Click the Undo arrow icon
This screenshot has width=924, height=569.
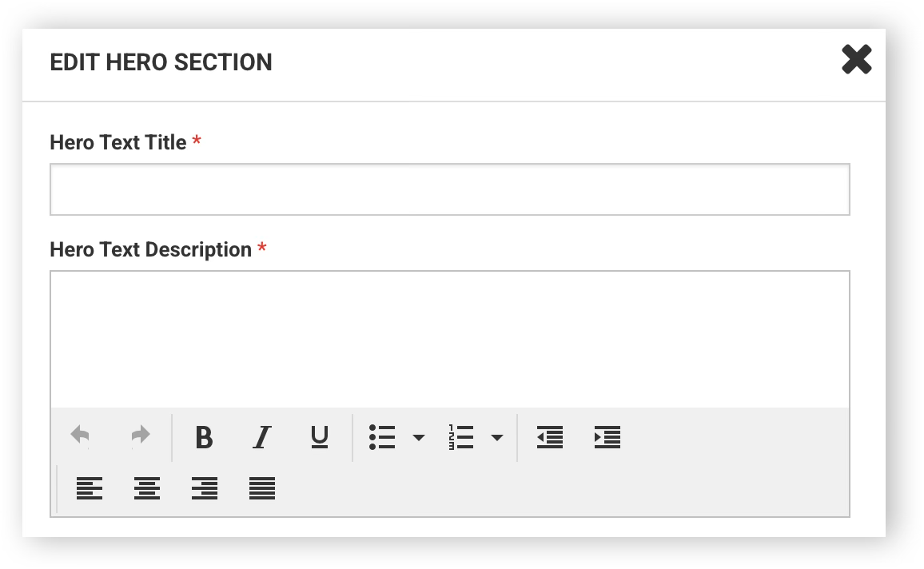tap(80, 436)
